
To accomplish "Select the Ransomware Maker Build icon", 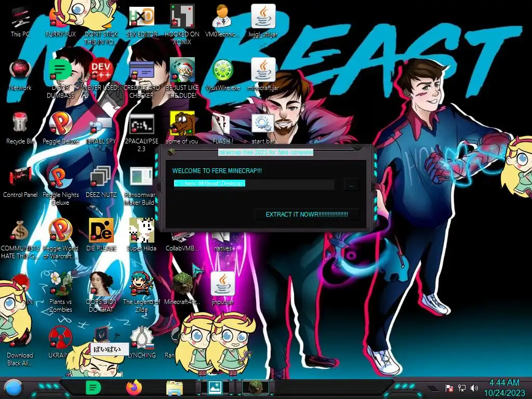I will pos(140,186).
